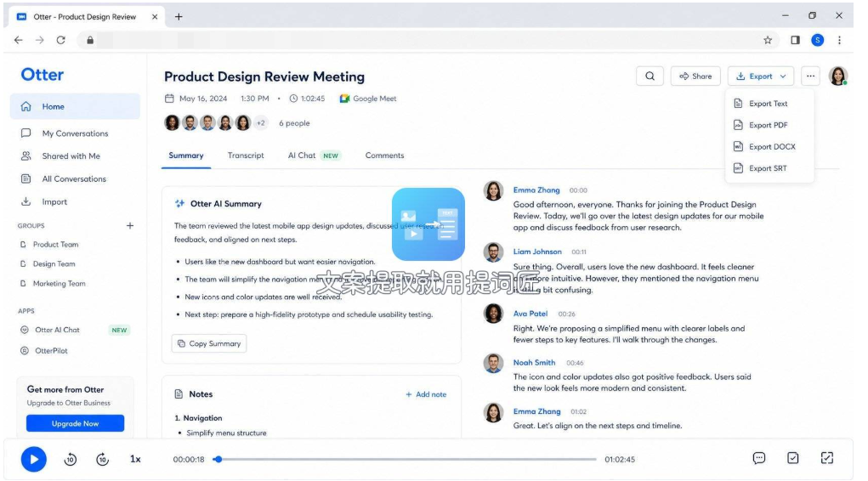Skip forward 10 seconds
This screenshot has width=868, height=481.
click(x=102, y=460)
